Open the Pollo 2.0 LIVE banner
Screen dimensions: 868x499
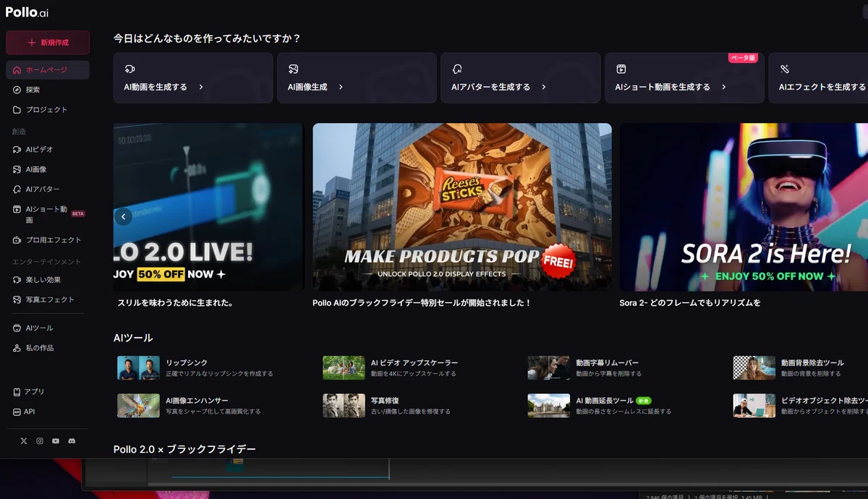(x=208, y=207)
